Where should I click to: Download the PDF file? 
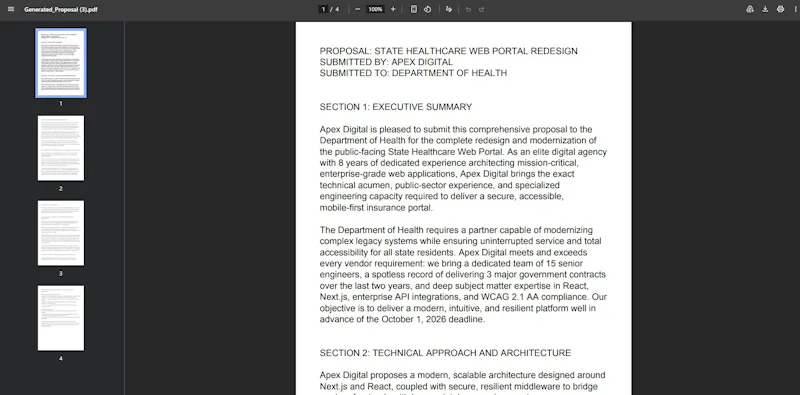[x=765, y=9]
